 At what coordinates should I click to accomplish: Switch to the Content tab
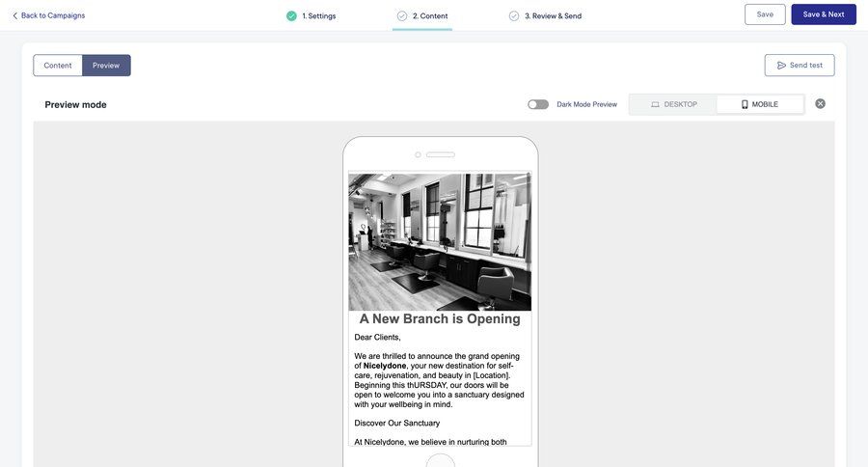58,66
